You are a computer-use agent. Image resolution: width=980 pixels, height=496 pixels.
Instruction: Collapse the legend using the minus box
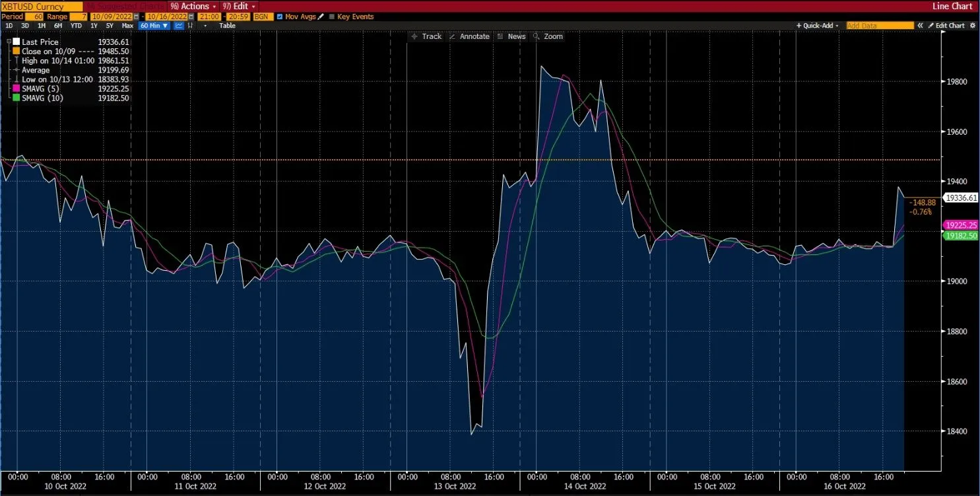(x=8, y=41)
